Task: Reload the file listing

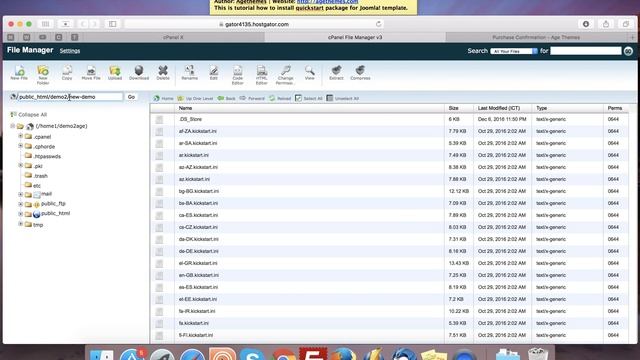Action: (280, 98)
